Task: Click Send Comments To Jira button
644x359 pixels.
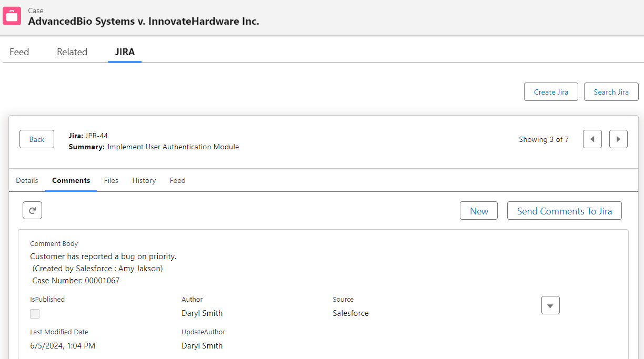Action: tap(565, 211)
